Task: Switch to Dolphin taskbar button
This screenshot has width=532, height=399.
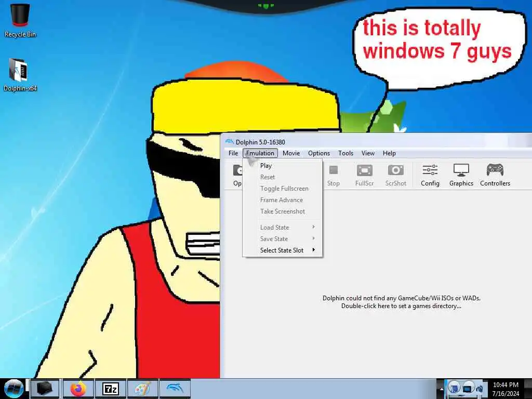Action: 175,389
